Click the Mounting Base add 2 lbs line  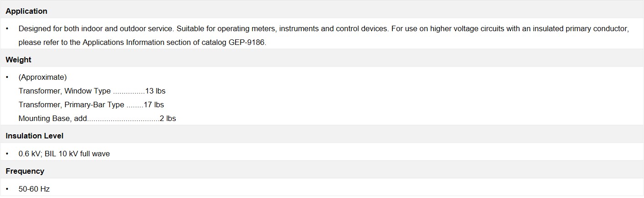point(97,118)
